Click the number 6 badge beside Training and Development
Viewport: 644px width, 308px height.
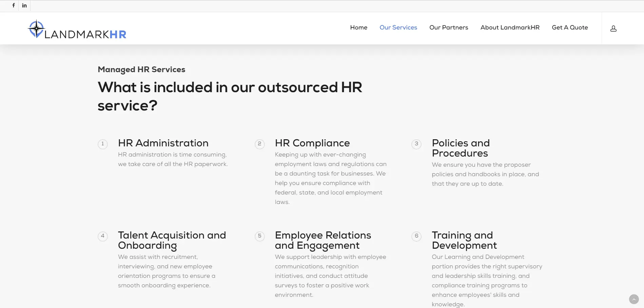coord(416,236)
